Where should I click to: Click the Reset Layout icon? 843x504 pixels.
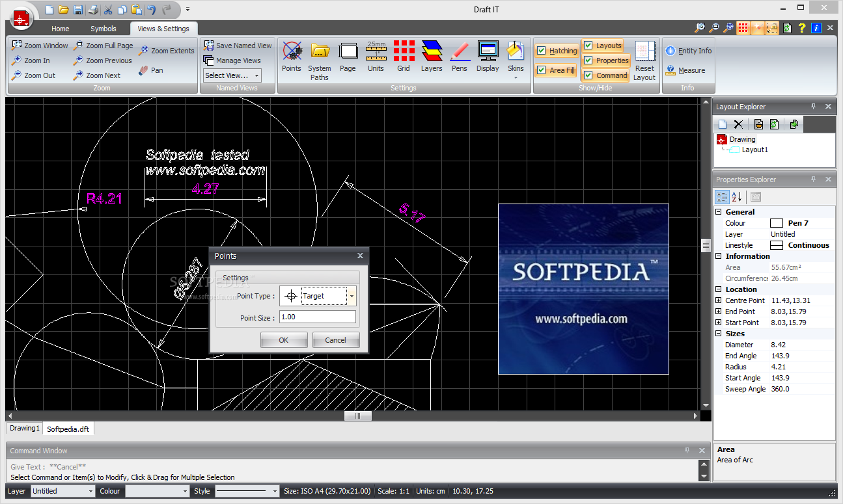[x=644, y=61]
